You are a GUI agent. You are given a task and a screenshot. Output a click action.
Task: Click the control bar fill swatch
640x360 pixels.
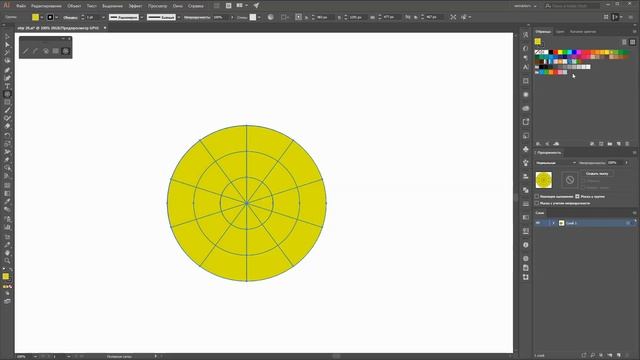tap(36, 17)
